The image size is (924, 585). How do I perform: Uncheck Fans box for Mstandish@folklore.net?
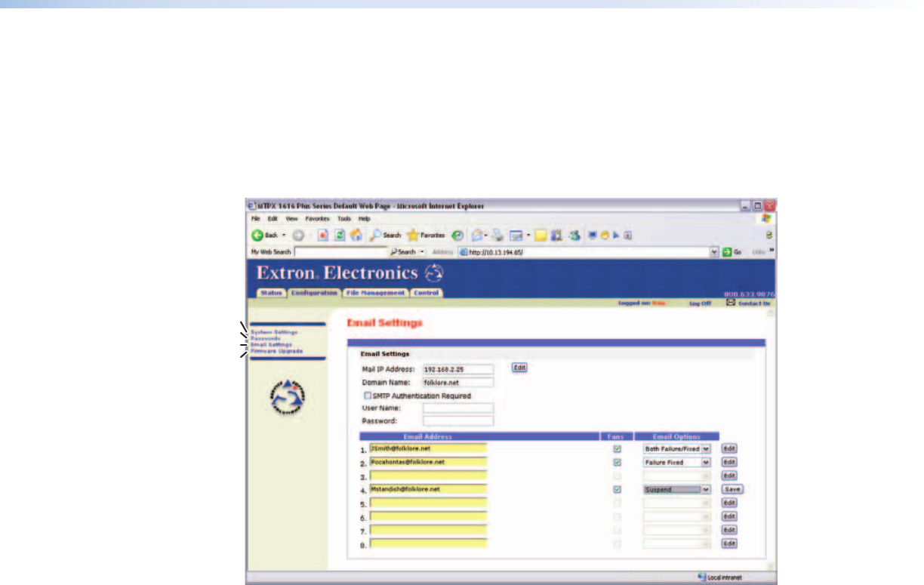tap(618, 489)
